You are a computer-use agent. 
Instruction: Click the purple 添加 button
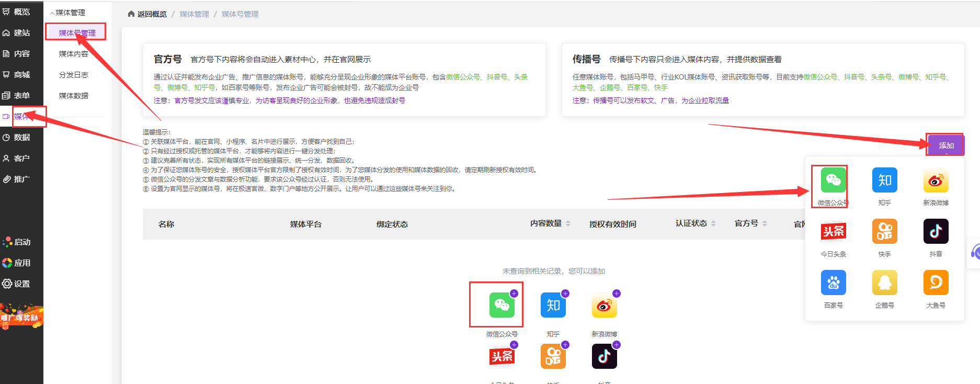pos(946,145)
